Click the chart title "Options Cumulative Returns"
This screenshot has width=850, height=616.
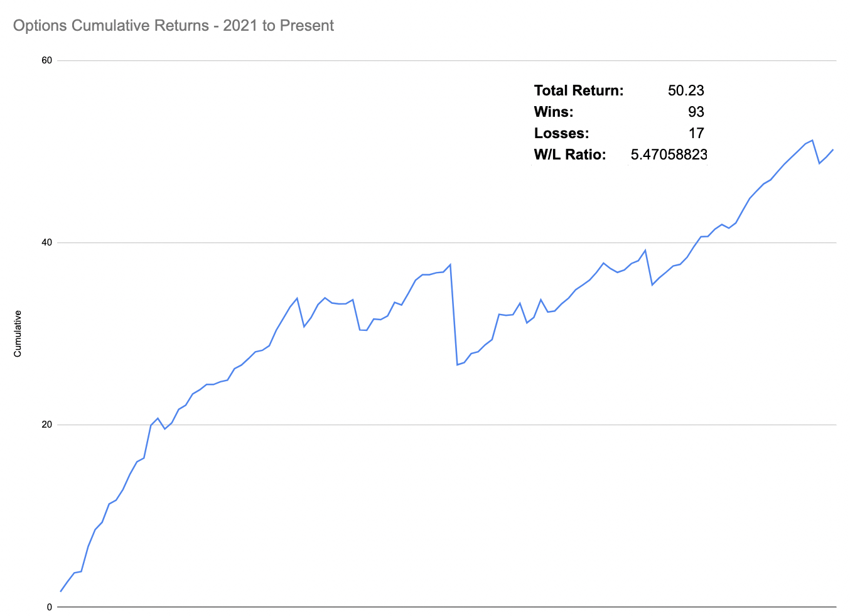(173, 26)
